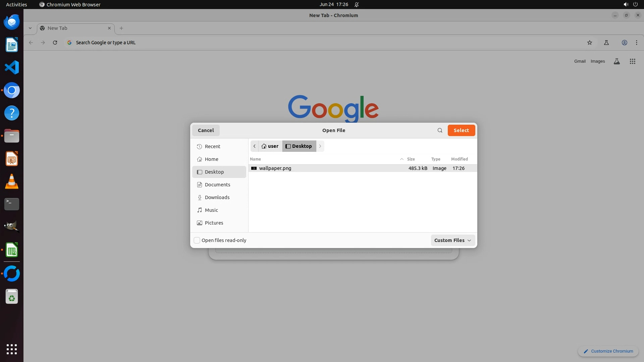Screen dimensions: 644x362
Task: Click the bookmark star icon
Action: pos(589,43)
